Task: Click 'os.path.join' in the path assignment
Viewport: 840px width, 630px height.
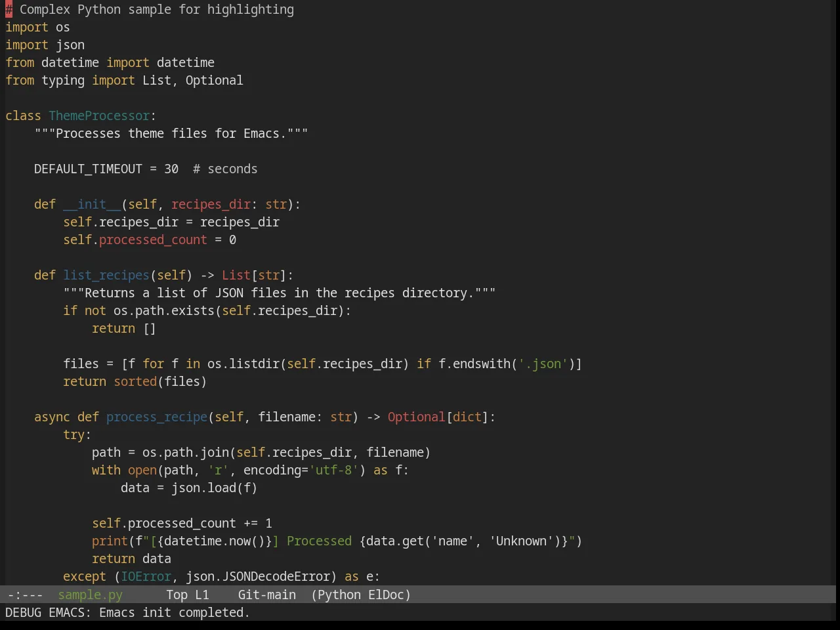Action: pos(186,452)
